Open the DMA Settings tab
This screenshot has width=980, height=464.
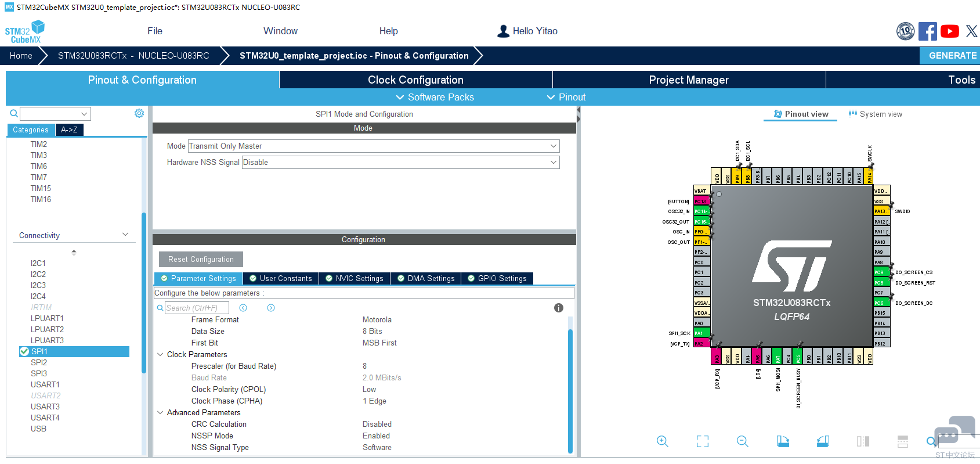(x=426, y=278)
